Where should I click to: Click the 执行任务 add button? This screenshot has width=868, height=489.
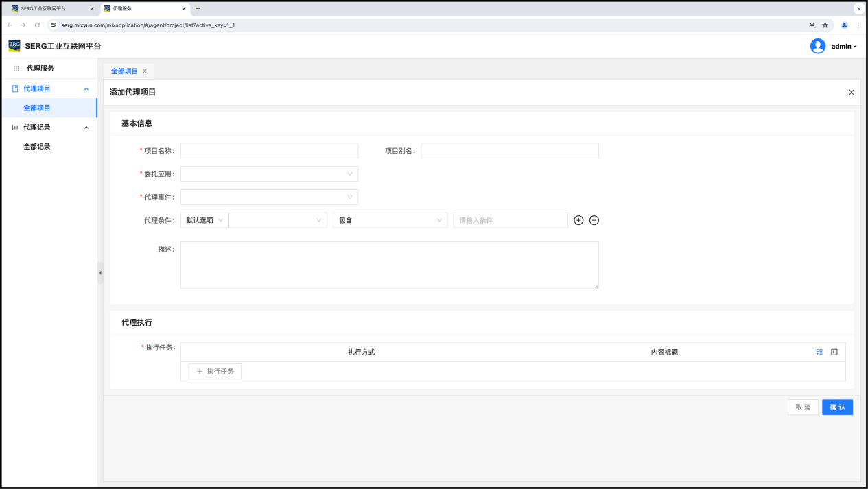tap(215, 371)
